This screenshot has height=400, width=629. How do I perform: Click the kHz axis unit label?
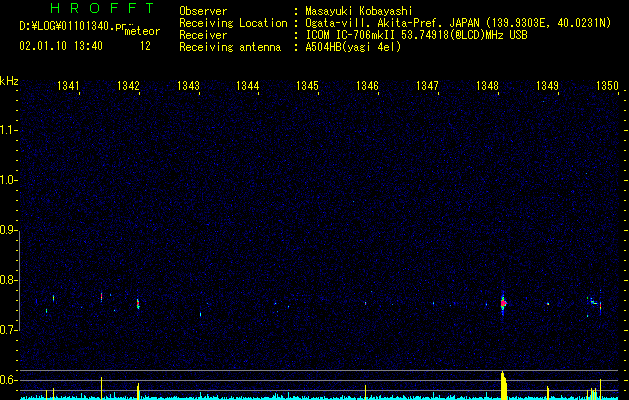(9, 81)
